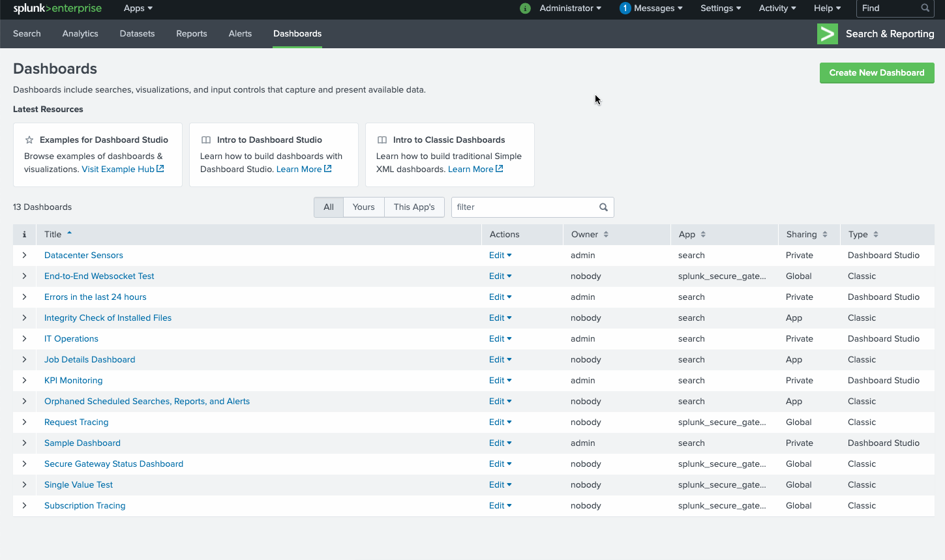Click the green health status info icon

tap(525, 8)
